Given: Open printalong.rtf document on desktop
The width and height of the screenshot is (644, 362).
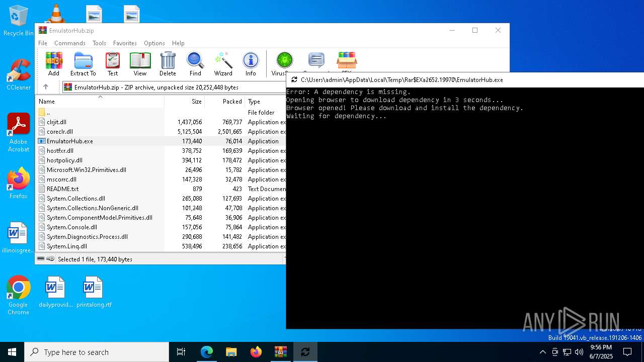Looking at the screenshot, I should tap(94, 292).
